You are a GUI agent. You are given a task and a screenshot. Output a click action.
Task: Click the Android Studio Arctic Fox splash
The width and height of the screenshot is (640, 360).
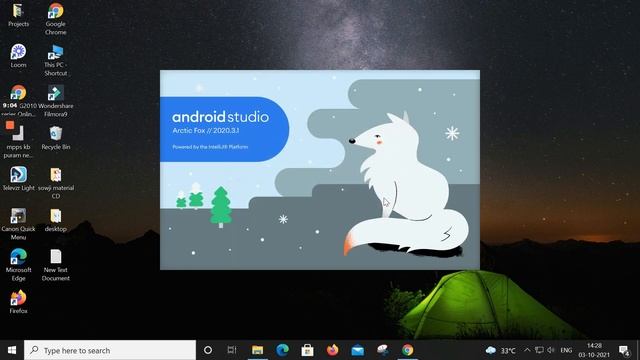tap(320, 170)
